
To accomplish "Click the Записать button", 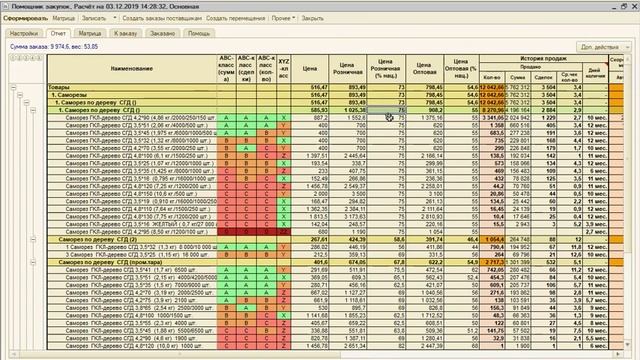I will click(94, 18).
